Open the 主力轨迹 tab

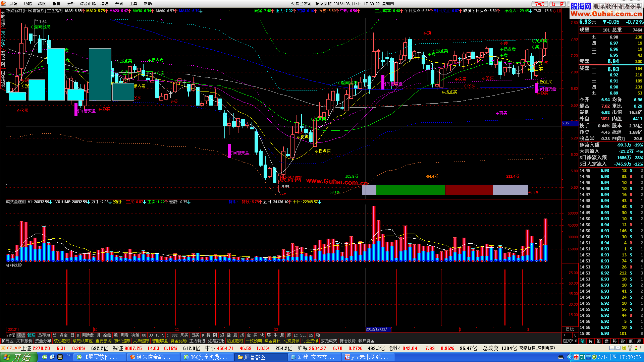[x=197, y=341]
